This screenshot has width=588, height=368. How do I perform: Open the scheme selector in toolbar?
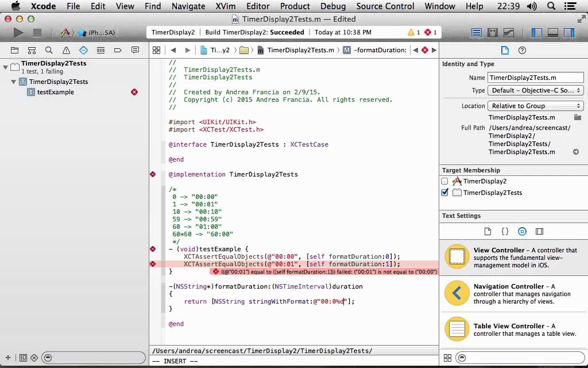point(88,33)
